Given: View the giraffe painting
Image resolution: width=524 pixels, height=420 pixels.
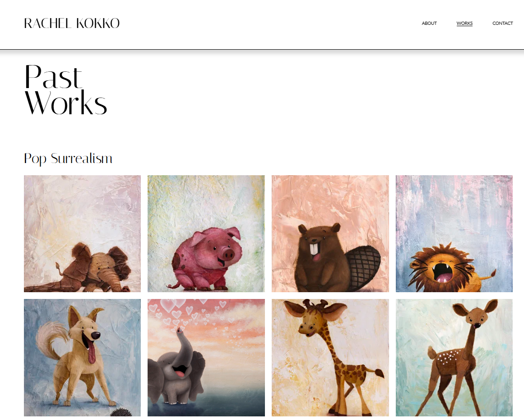Looking at the screenshot, I should click(330, 358).
